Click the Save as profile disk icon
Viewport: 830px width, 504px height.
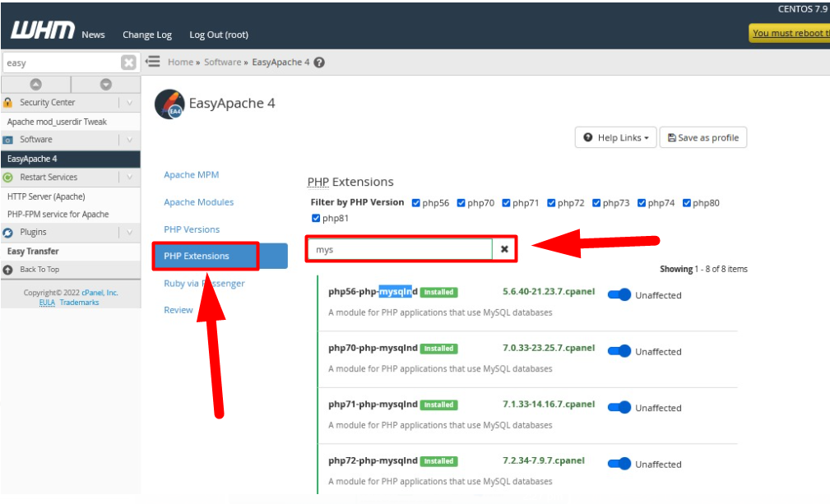(672, 137)
